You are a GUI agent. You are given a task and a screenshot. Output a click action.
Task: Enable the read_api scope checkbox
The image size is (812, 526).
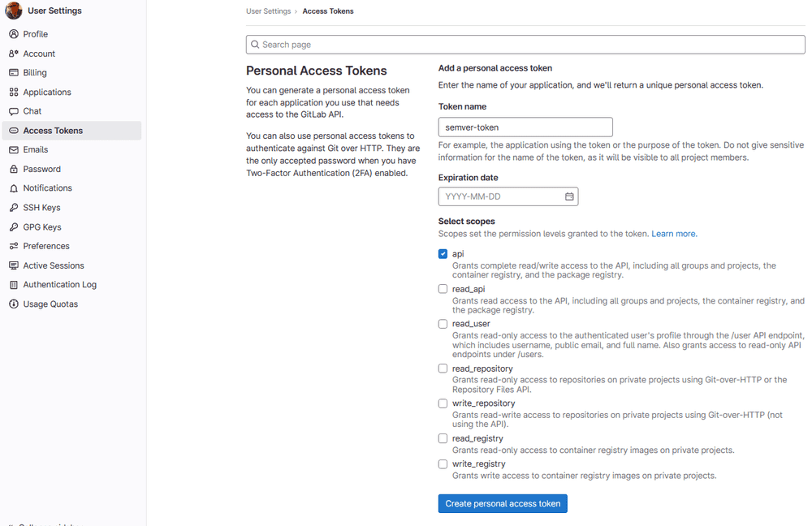[x=443, y=289]
